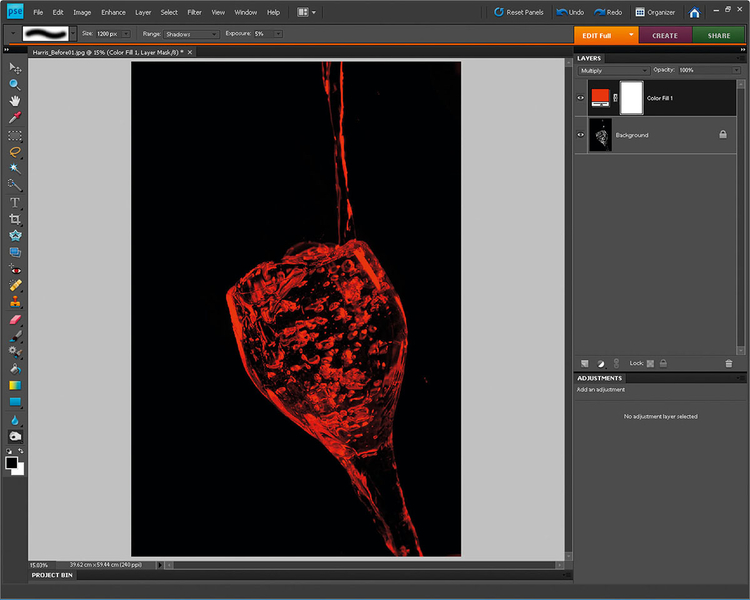Screen dimensions: 750x600
Task: Click the link layers chain icon in Layers footer
Action: click(616, 364)
